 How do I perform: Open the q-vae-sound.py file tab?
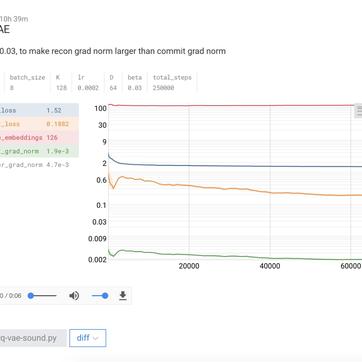[33, 338]
